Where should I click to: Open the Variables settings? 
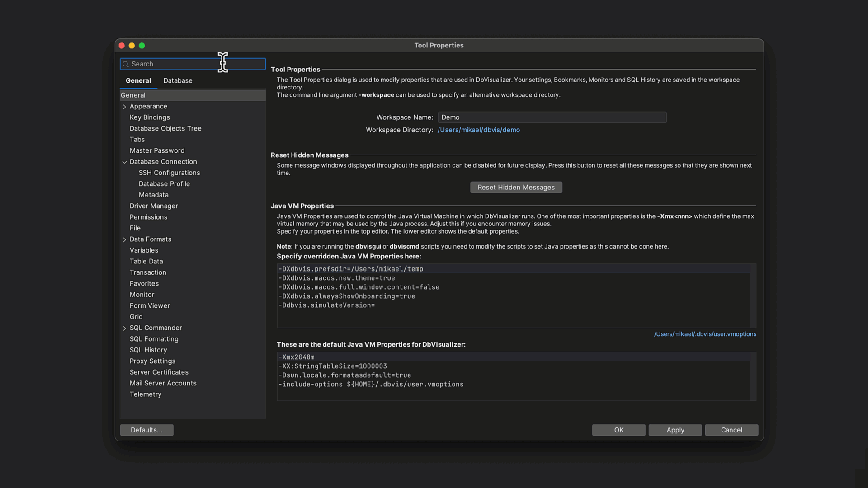click(x=144, y=250)
